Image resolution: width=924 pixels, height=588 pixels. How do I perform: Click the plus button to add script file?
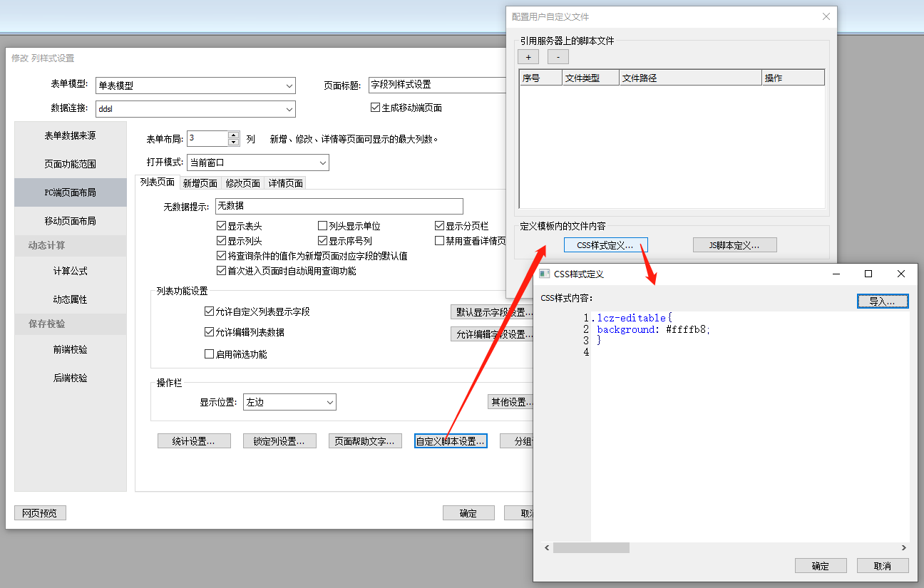click(x=528, y=57)
